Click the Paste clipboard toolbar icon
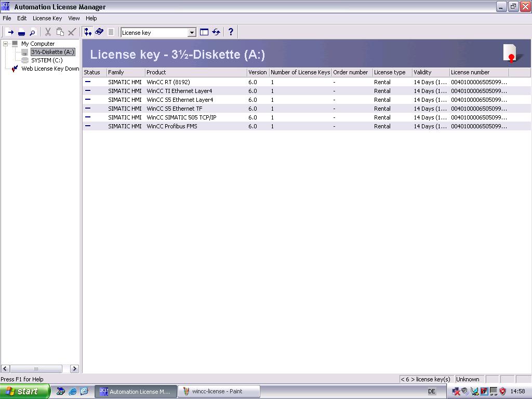This screenshot has height=399, width=532. coord(60,32)
